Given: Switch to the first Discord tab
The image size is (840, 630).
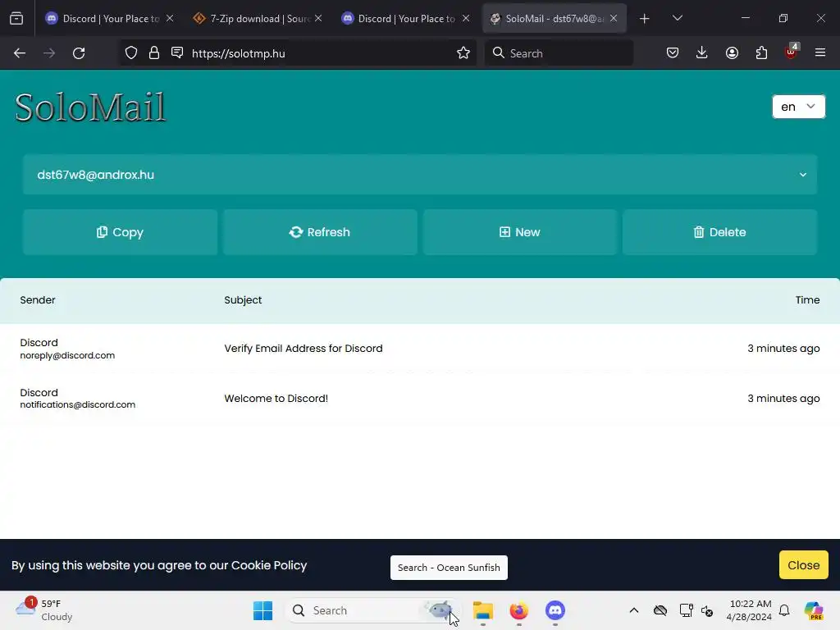Looking at the screenshot, I should pyautogui.click(x=110, y=19).
